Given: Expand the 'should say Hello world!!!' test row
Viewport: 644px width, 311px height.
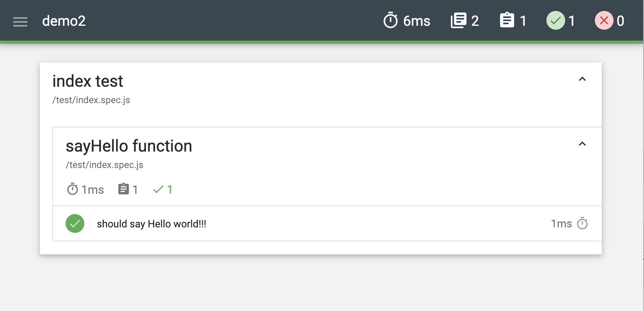Looking at the screenshot, I should click(327, 223).
